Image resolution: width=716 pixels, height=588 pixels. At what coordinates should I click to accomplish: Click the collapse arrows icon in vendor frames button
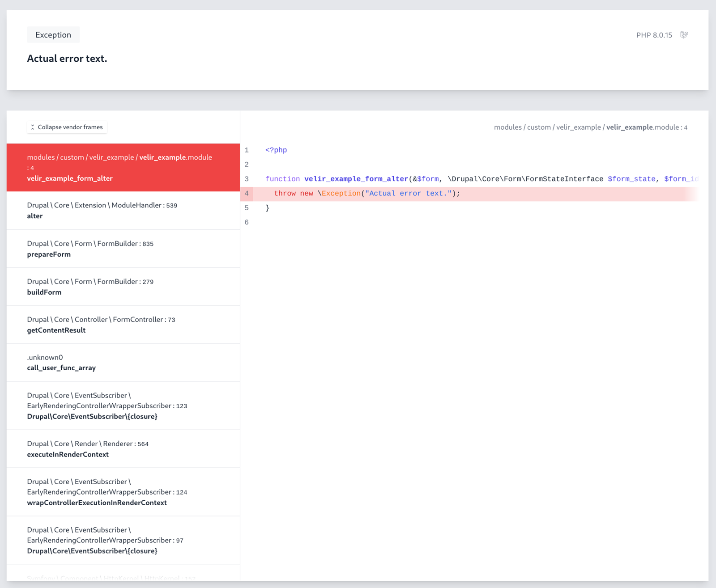coord(33,127)
